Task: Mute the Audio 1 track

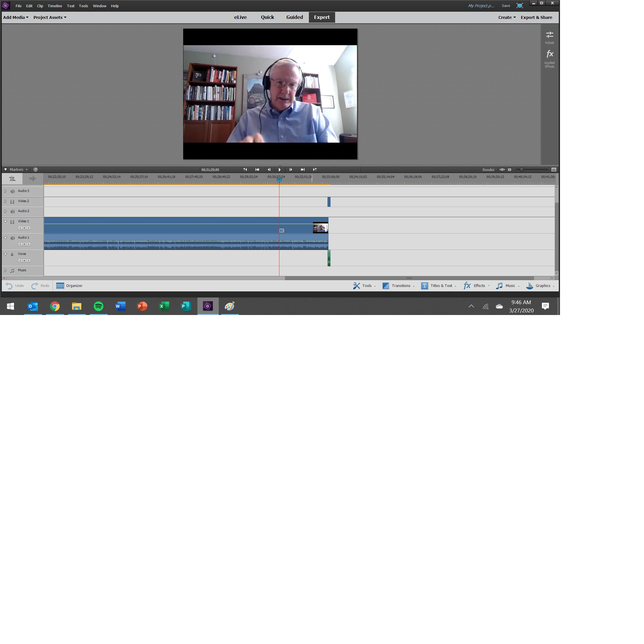Action: click(x=12, y=238)
